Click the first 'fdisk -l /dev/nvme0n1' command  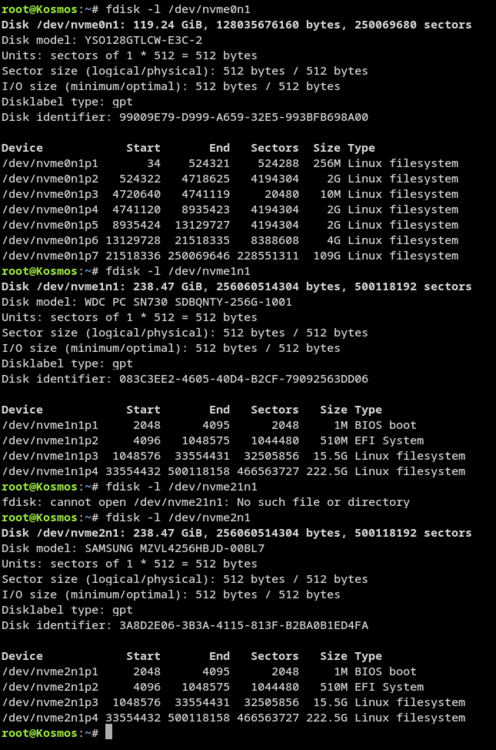tap(177, 9)
